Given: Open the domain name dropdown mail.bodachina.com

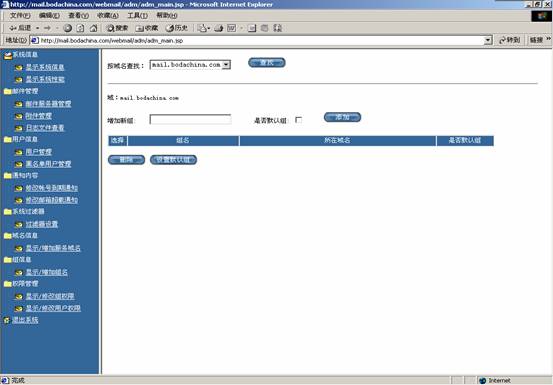Looking at the screenshot, I should pos(190,65).
